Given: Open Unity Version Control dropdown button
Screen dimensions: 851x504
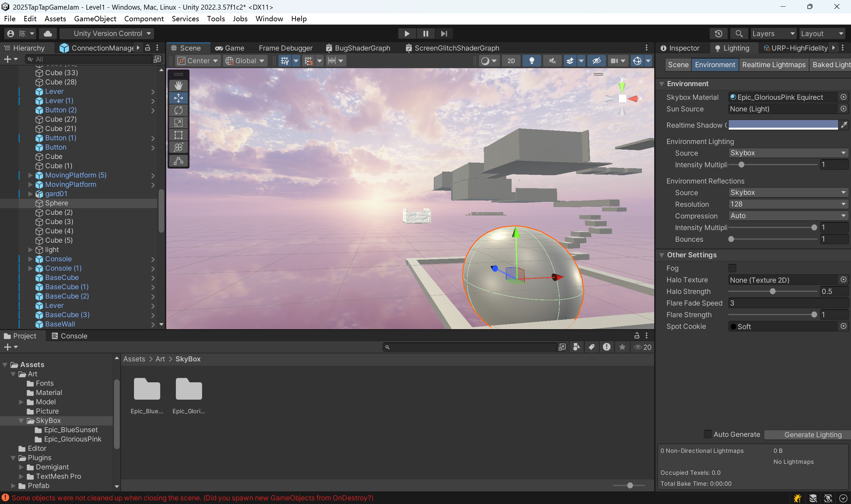Looking at the screenshot, I should (108, 33).
